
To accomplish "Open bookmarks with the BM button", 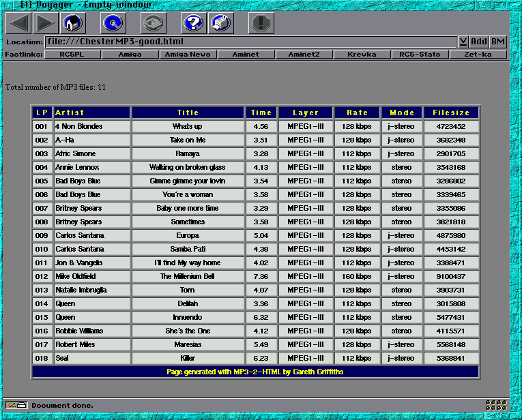I will [498, 42].
